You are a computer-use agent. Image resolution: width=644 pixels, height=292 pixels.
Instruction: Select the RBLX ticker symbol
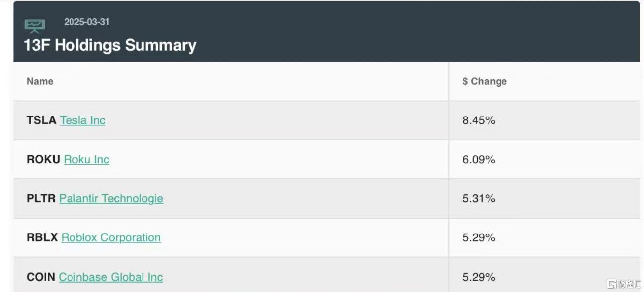tap(42, 237)
